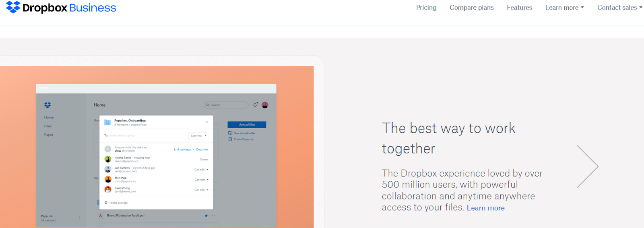Click the Home title in mockup header
Viewport: 644px width, 228px height.
pyautogui.click(x=100, y=105)
